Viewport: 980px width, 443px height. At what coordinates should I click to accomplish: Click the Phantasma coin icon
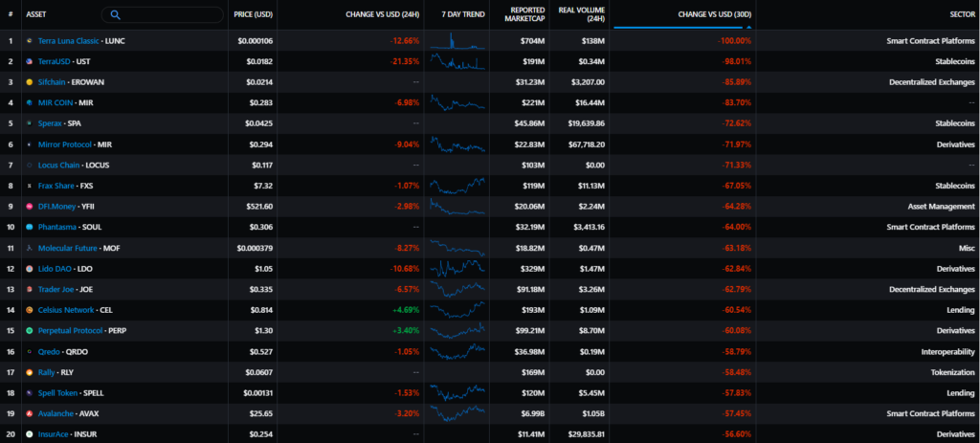[x=30, y=227]
